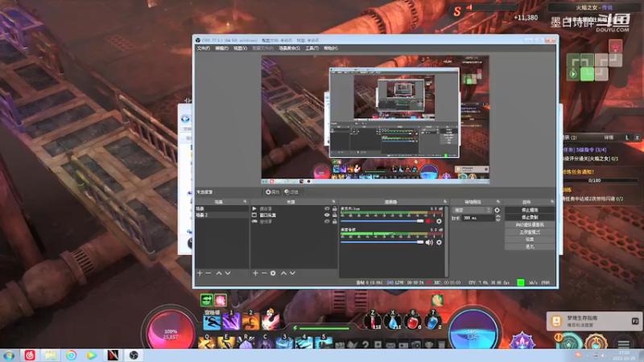Open OBS Studio from the Windows taskbar

point(134,355)
